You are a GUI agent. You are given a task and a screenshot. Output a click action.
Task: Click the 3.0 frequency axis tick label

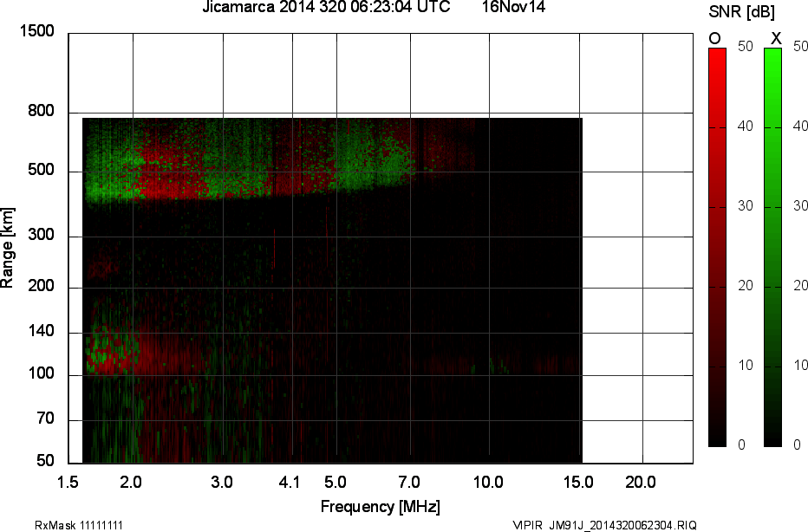click(x=222, y=483)
